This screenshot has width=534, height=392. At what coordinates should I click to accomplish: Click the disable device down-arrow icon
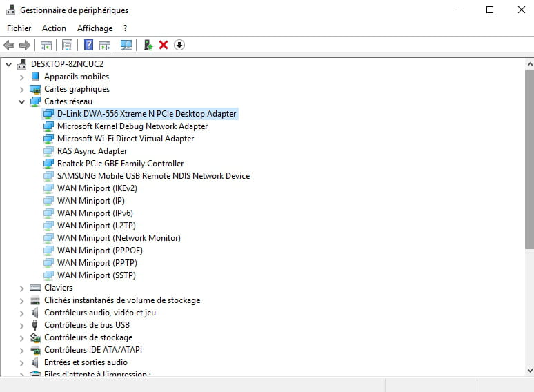click(x=179, y=45)
